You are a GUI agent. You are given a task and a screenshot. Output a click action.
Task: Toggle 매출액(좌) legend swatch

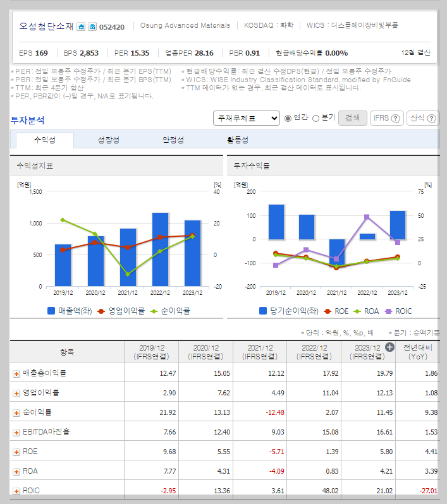click(x=51, y=311)
